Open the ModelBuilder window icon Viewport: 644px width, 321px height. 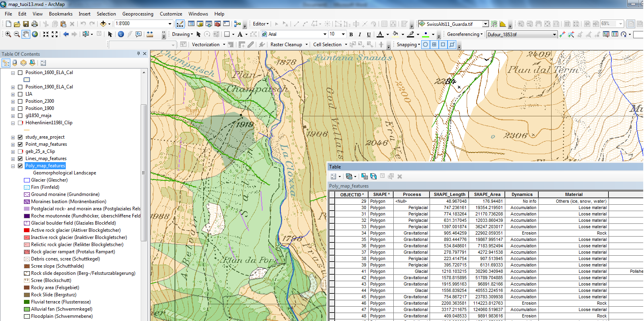[238, 24]
